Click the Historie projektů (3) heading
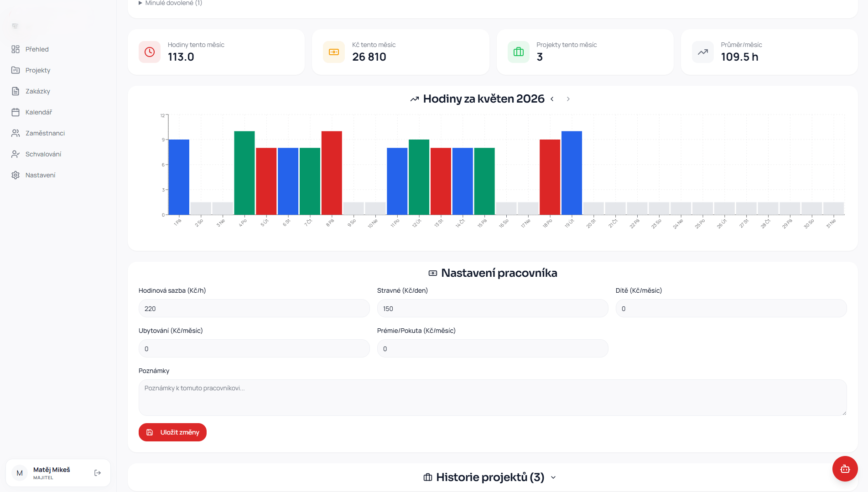868x492 pixels. click(x=490, y=477)
